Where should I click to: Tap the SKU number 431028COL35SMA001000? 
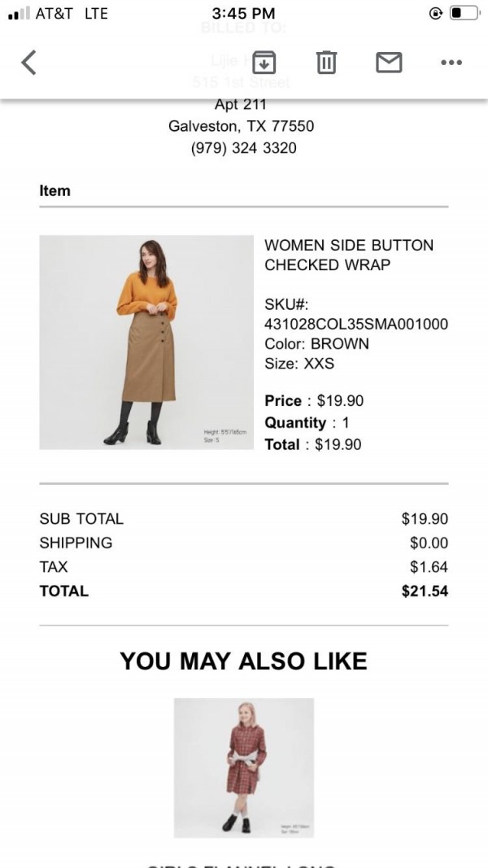tap(356, 324)
